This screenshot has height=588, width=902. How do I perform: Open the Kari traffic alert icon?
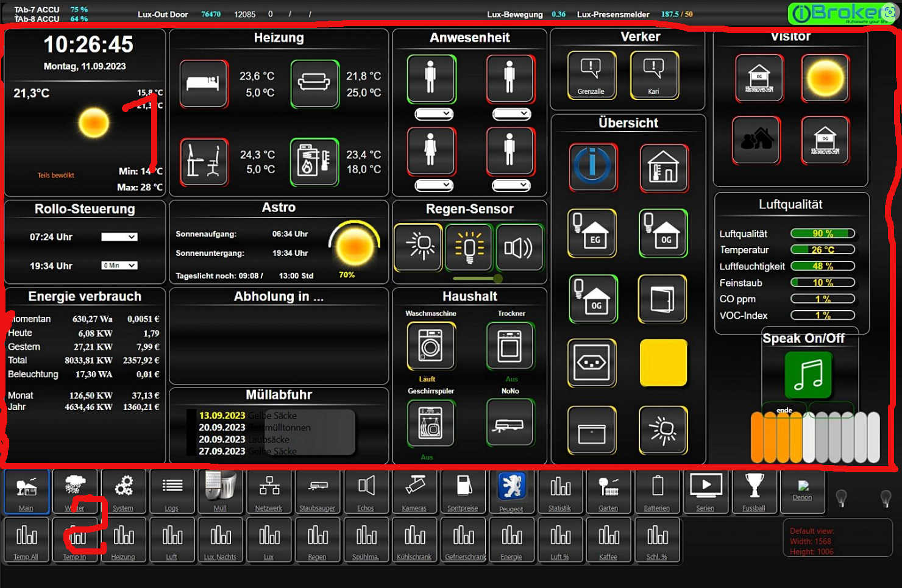coord(654,76)
